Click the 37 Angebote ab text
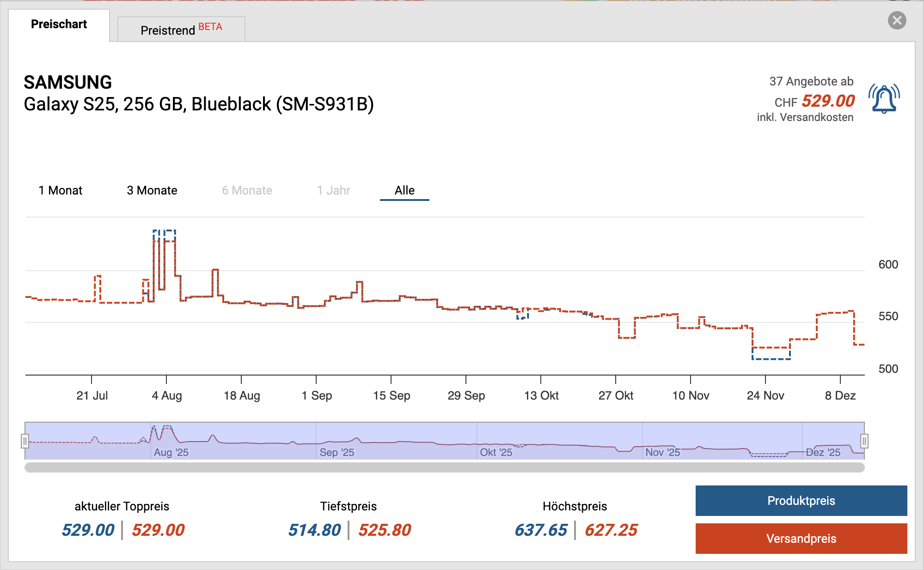 click(811, 81)
